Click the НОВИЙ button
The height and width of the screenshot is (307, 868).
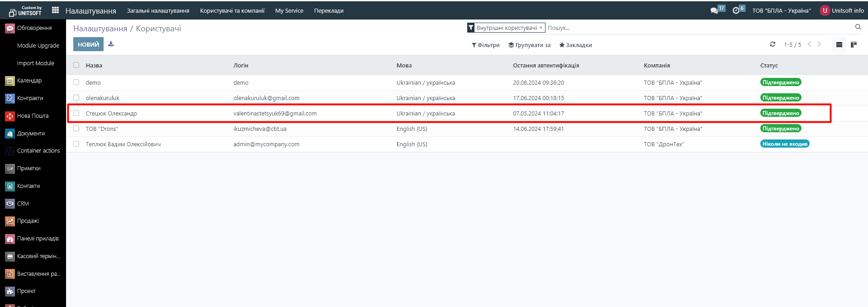click(88, 44)
